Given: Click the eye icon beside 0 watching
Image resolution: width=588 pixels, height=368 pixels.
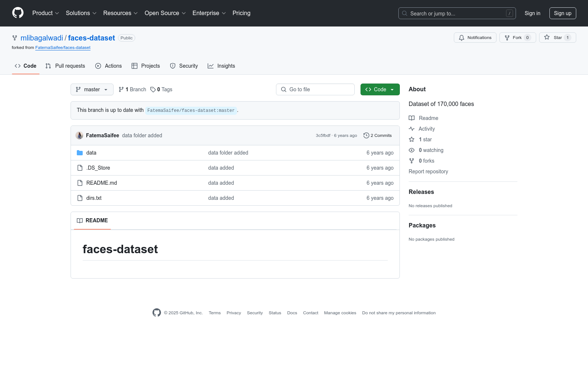Looking at the screenshot, I should point(412,150).
